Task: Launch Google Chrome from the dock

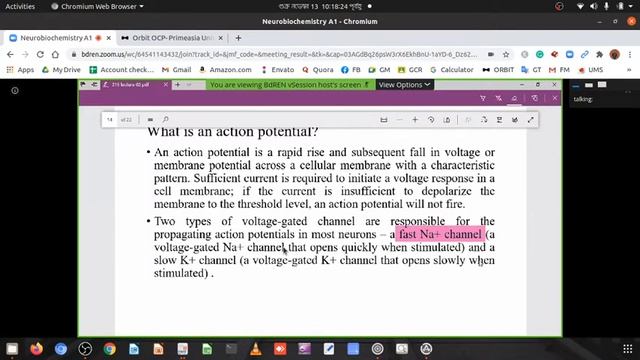Action: tap(109, 349)
